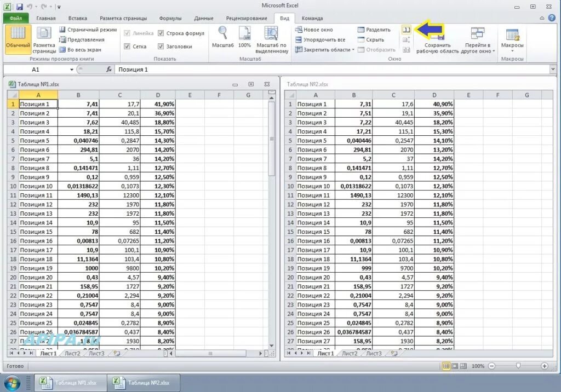
Task: Open Switch Windows (Перейти в другое окно)
Action: click(x=478, y=40)
